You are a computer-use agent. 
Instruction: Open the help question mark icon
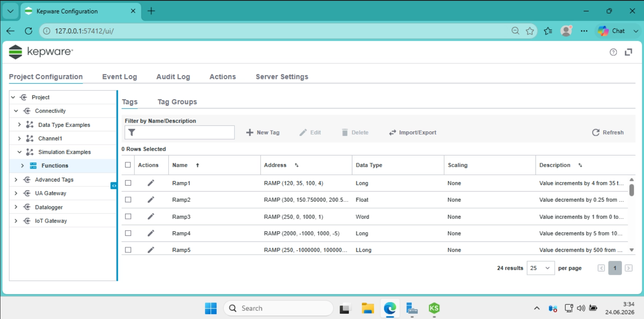[x=613, y=52]
